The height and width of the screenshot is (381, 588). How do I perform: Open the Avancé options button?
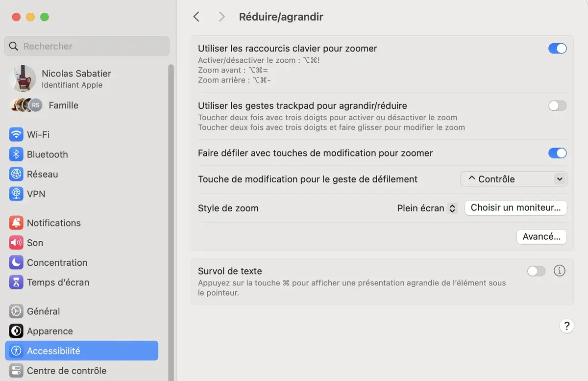pos(541,237)
